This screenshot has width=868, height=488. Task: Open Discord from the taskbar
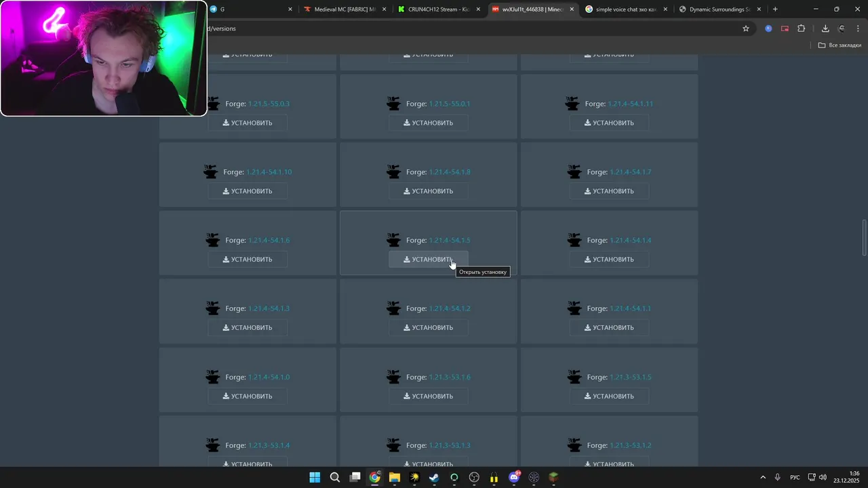pyautogui.click(x=514, y=477)
